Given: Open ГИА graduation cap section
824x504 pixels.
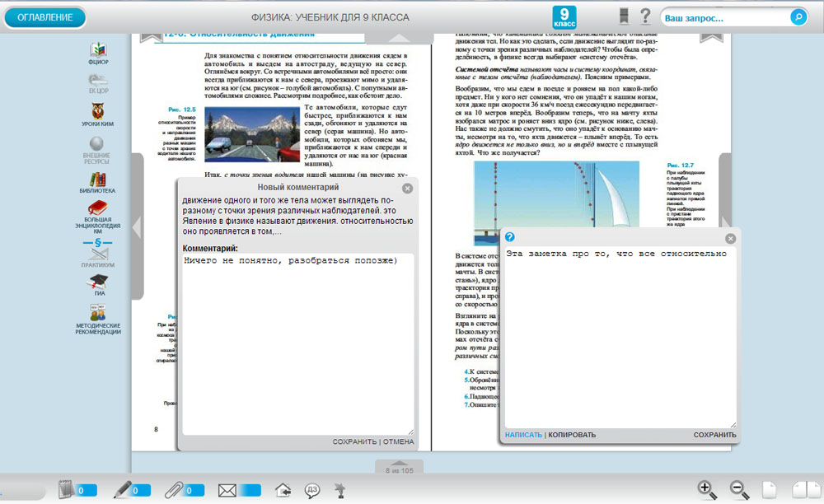Looking at the screenshot, I should point(98,282).
